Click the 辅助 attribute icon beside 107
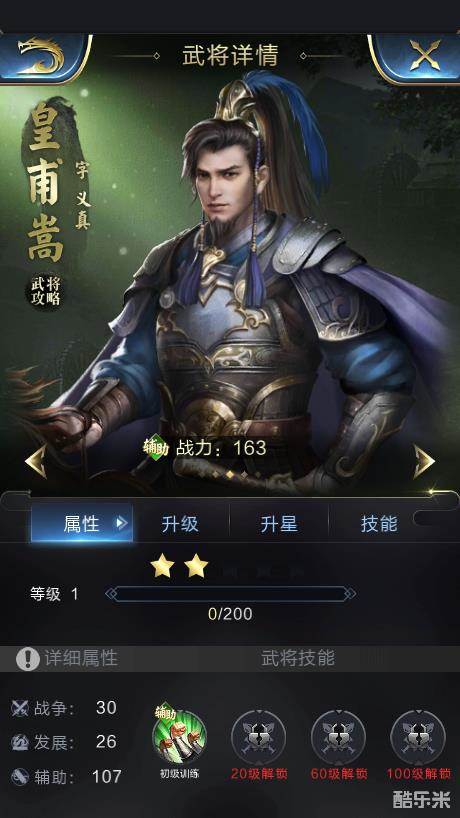The width and height of the screenshot is (460, 818). [20, 777]
